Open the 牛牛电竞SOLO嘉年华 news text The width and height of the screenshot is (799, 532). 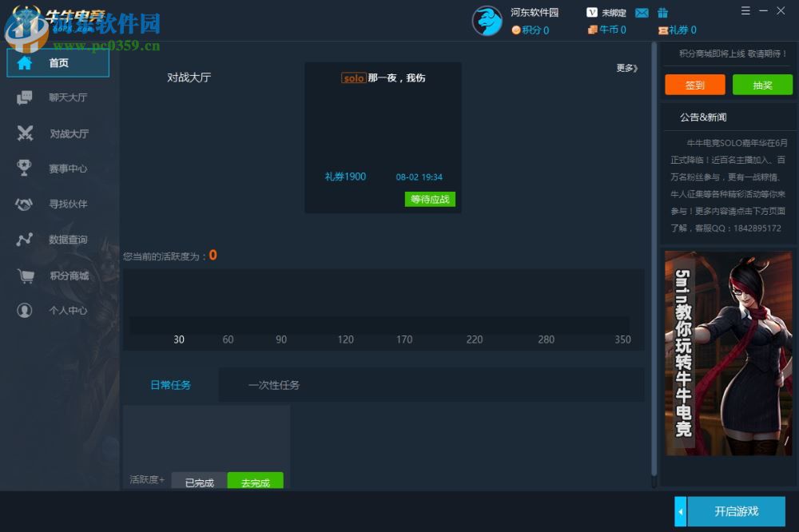click(x=729, y=185)
